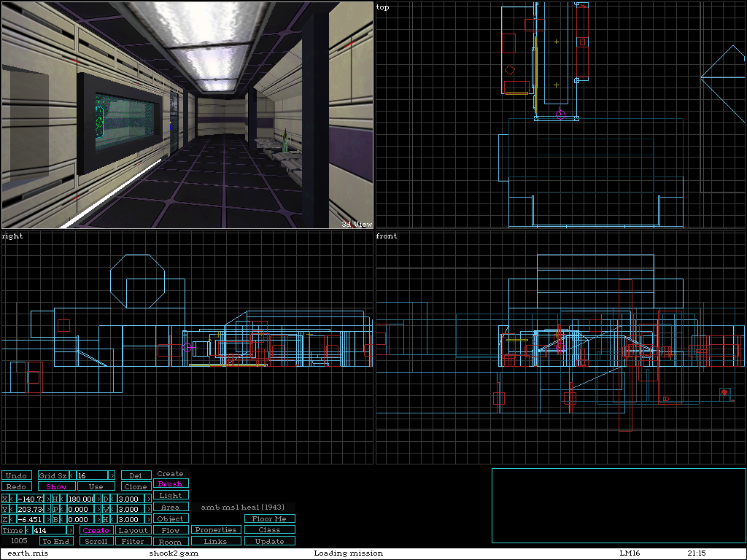The image size is (747, 560).
Task: Click the Undo button
Action: click(x=17, y=475)
